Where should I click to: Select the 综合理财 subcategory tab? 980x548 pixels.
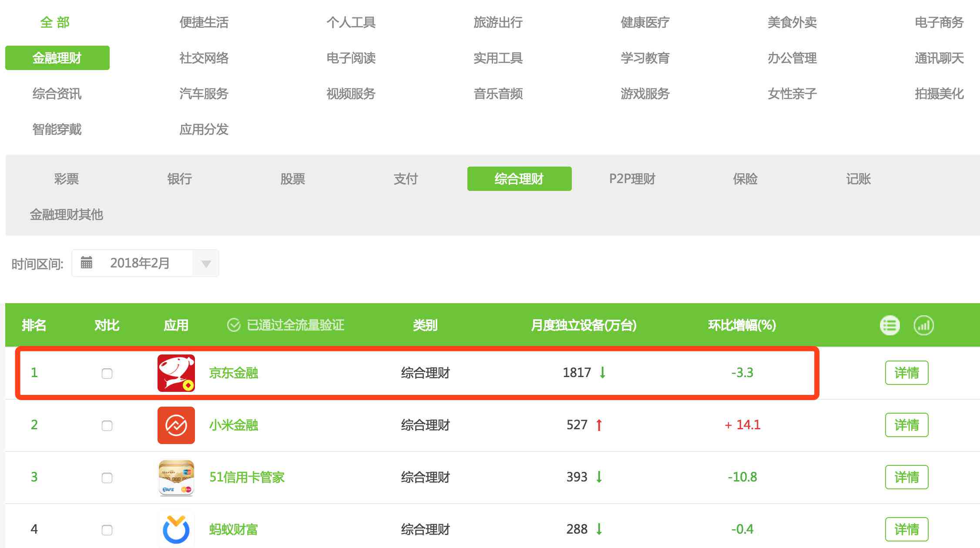pyautogui.click(x=518, y=179)
